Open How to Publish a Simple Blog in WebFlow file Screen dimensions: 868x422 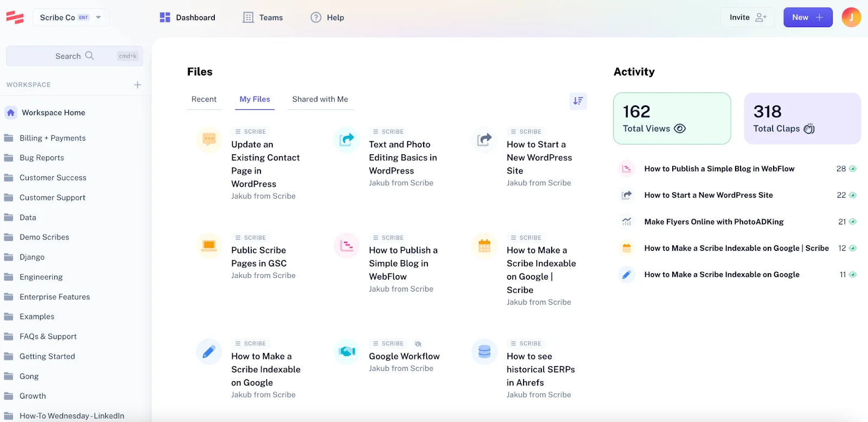click(403, 263)
